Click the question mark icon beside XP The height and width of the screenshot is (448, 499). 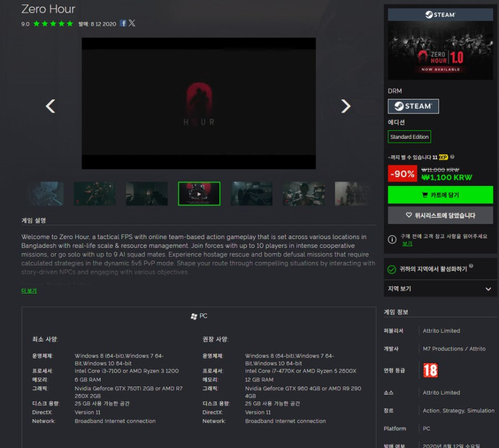click(452, 157)
